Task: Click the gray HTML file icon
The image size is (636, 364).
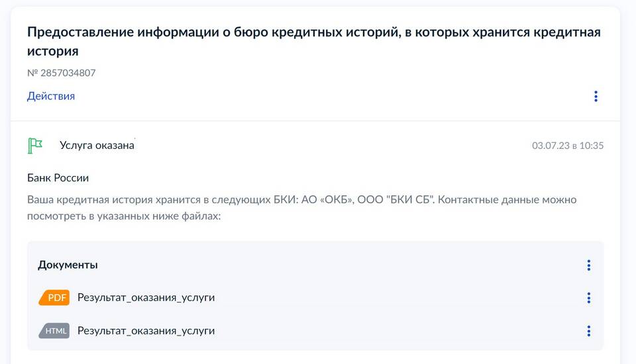Action: pos(54,331)
